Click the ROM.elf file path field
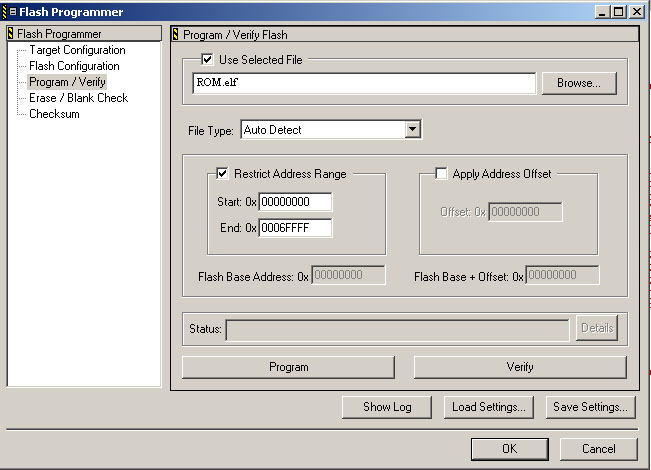The width and height of the screenshot is (651, 470). coord(364,83)
